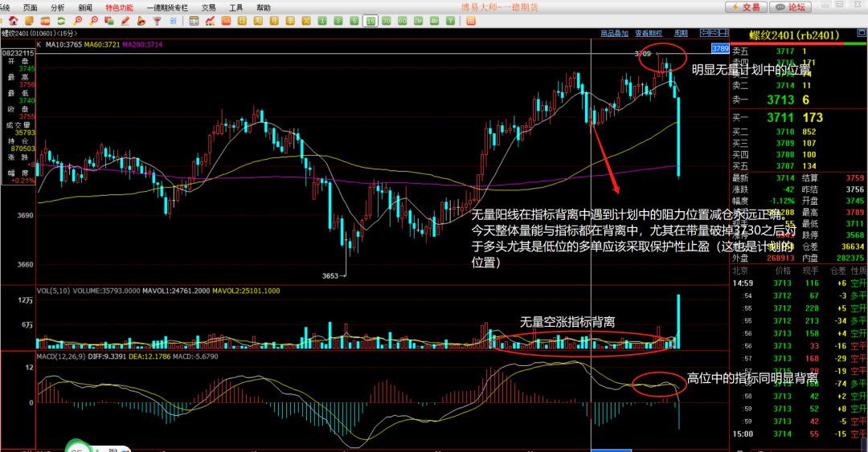Viewport: 868px width, 452px height.
Task: Click the 买一 3711 bid row
Action: 798,118
